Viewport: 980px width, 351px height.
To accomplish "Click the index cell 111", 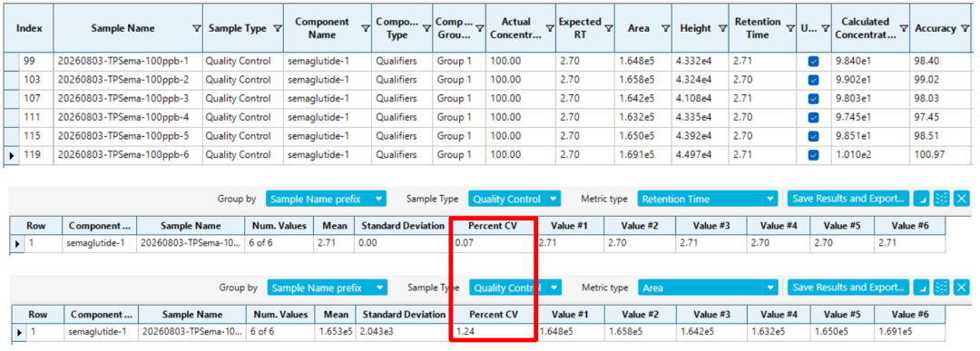I will coord(35,117).
